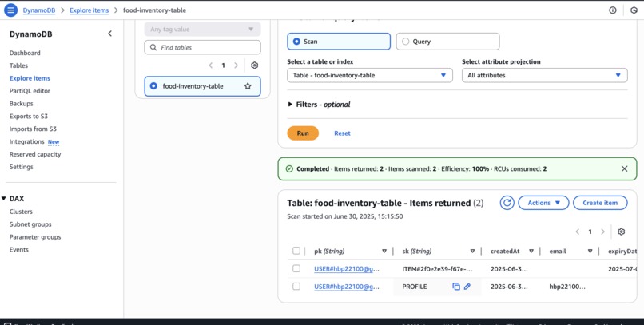The image size is (644, 325).
Task: Click Explore items in sidebar
Action: pos(30,78)
